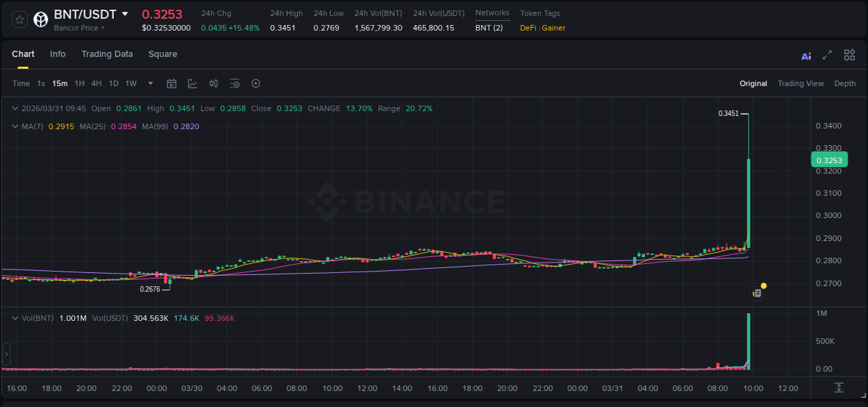Toggle the favorite star for BNT/USDT
This screenshot has width=868, height=407.
18,19
